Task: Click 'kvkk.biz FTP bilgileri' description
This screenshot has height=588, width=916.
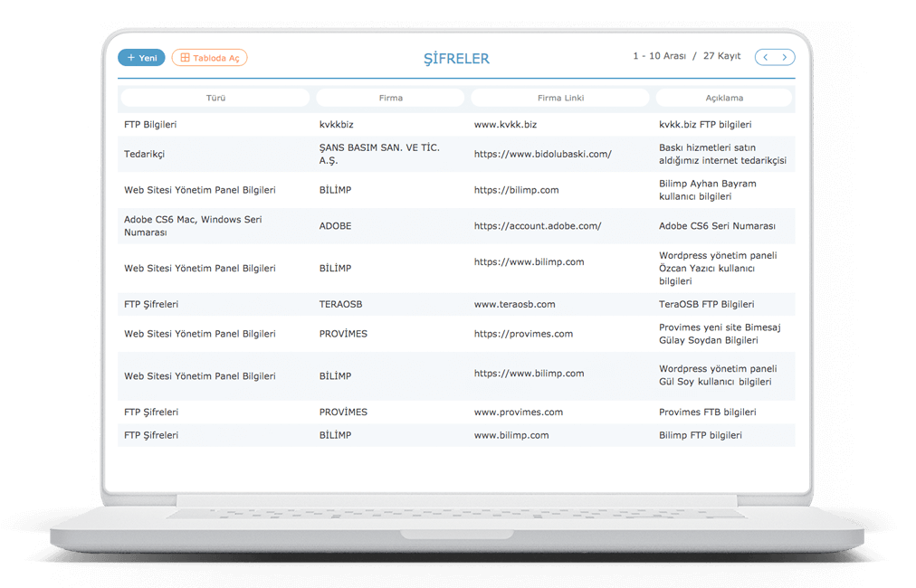Action: pyautogui.click(x=705, y=124)
